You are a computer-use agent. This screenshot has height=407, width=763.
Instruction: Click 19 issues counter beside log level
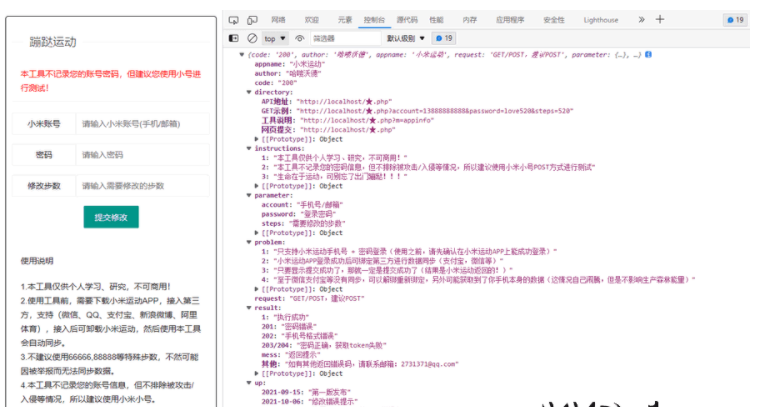(x=444, y=38)
